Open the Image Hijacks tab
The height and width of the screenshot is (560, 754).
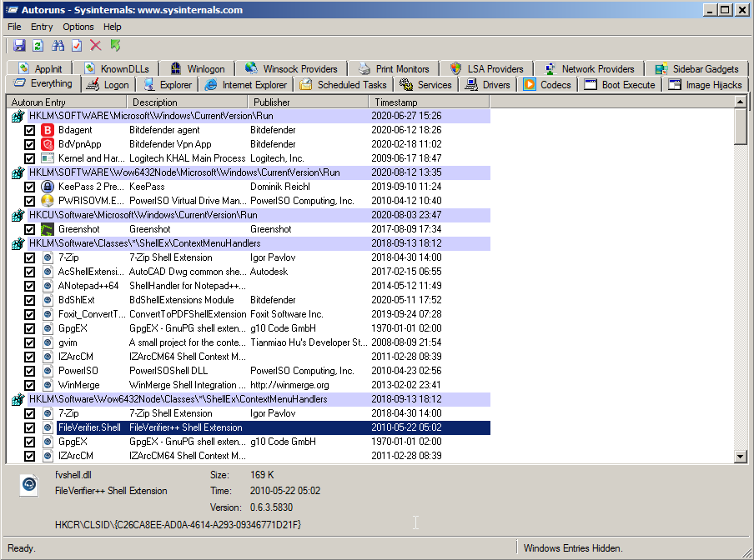click(x=706, y=85)
